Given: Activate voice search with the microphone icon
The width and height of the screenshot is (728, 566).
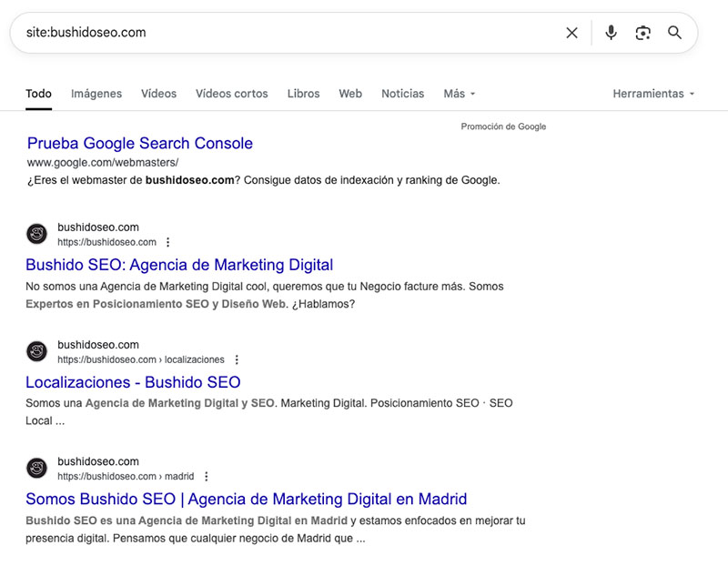Looking at the screenshot, I should [x=610, y=33].
